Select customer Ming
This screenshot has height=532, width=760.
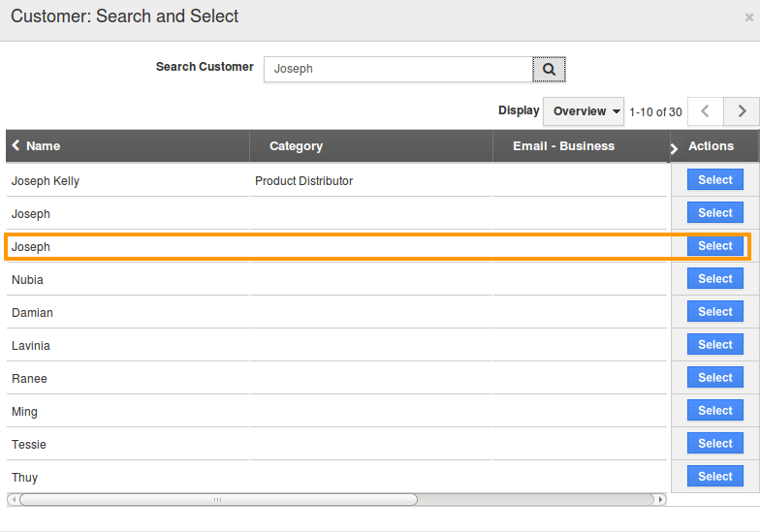pyautogui.click(x=715, y=411)
